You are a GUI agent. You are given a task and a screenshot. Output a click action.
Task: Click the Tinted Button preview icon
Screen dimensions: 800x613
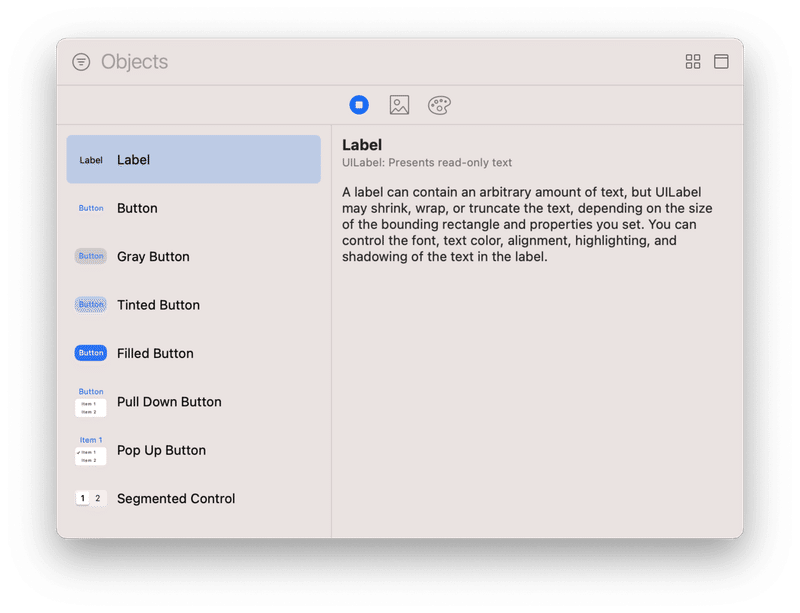91,305
